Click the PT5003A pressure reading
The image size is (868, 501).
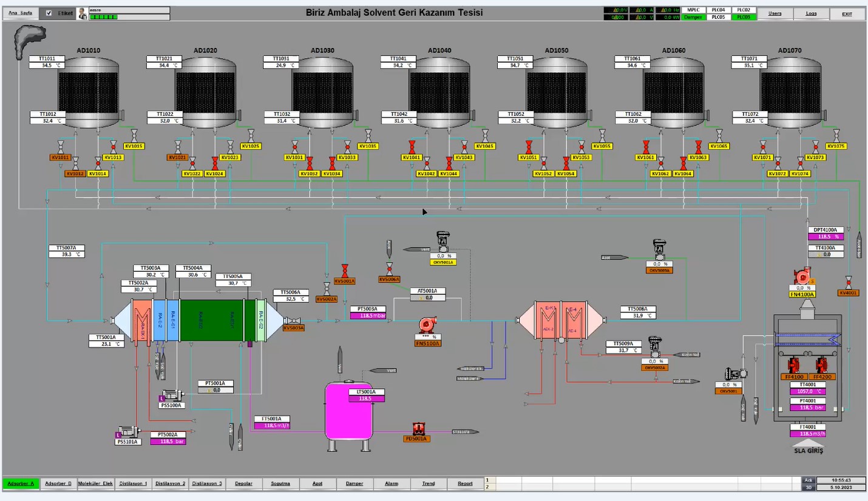click(368, 315)
